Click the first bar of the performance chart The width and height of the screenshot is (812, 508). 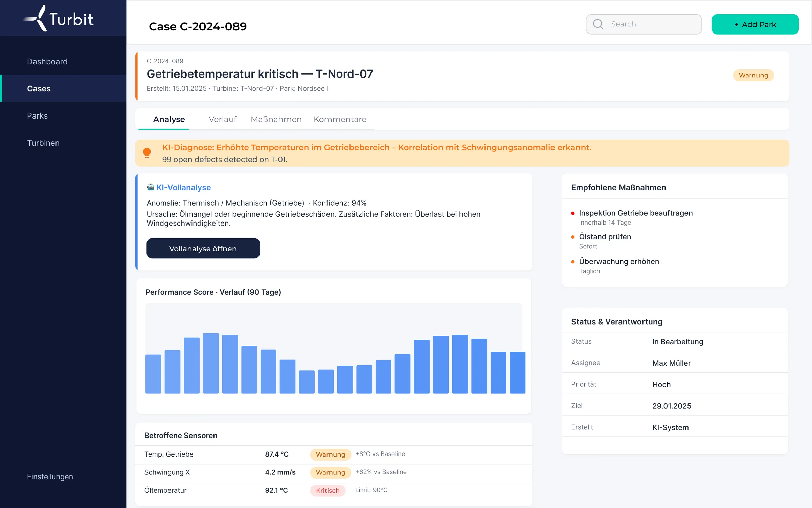click(153, 374)
